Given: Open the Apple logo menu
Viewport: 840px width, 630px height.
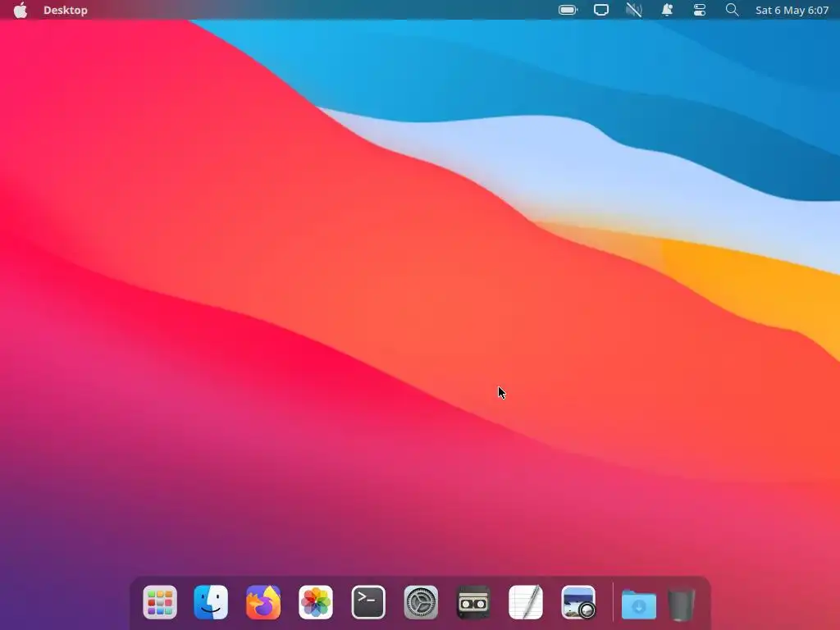Looking at the screenshot, I should click(x=21, y=10).
